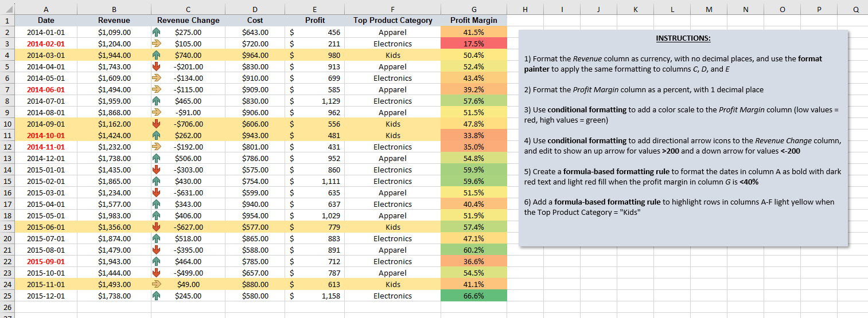Screen dimensions: 868x318
Task: Click the down arrow icon beside -$631.00
Action: (157, 193)
